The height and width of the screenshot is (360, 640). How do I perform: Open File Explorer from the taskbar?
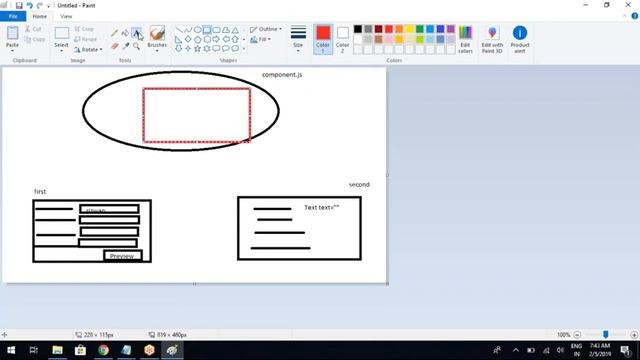coord(57,350)
